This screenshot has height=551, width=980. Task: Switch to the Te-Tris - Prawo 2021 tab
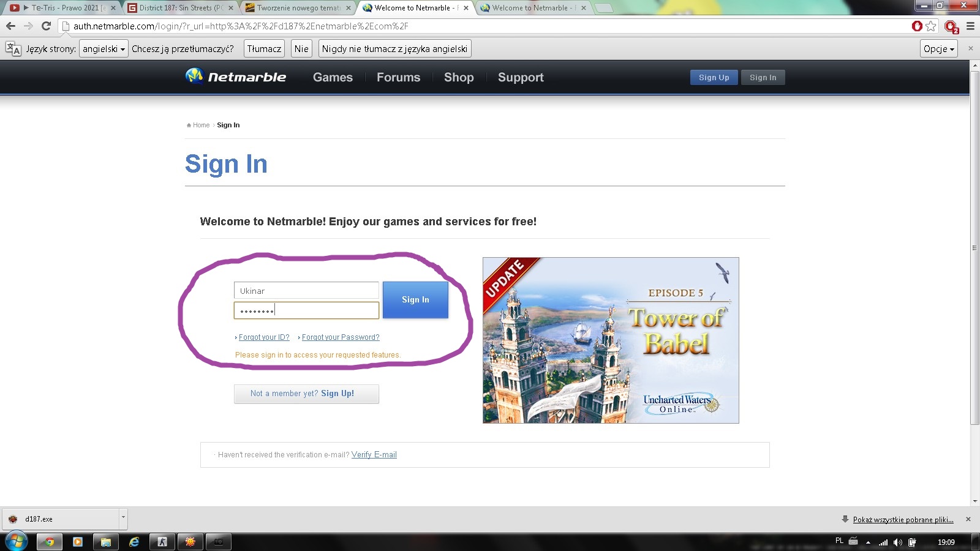pos(62,8)
